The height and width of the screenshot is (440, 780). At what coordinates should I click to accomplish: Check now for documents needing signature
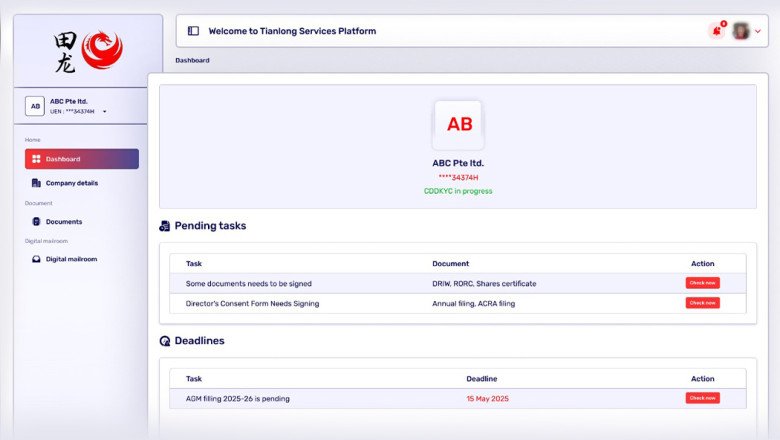point(702,283)
